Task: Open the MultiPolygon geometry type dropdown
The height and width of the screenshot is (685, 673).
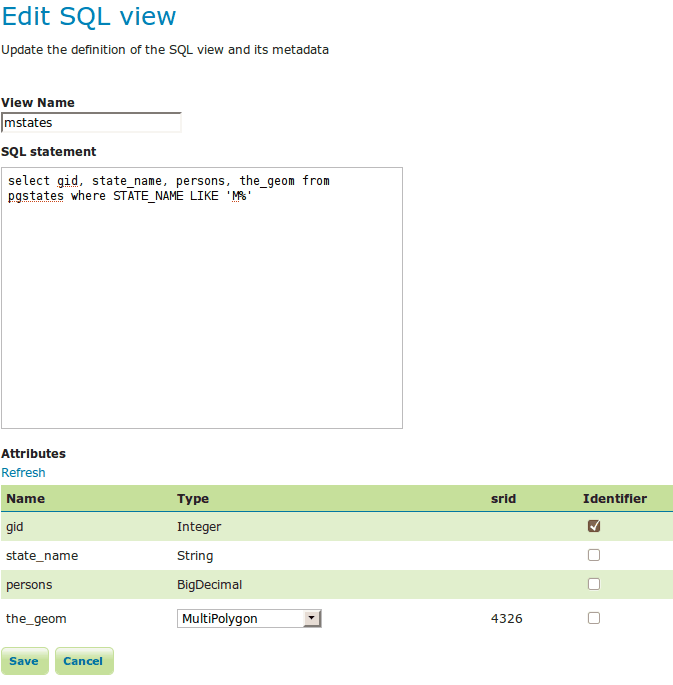Action: (x=249, y=619)
